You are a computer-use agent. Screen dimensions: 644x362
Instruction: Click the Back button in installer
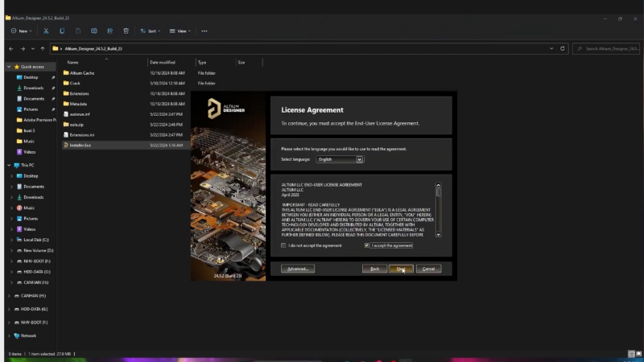(x=374, y=269)
